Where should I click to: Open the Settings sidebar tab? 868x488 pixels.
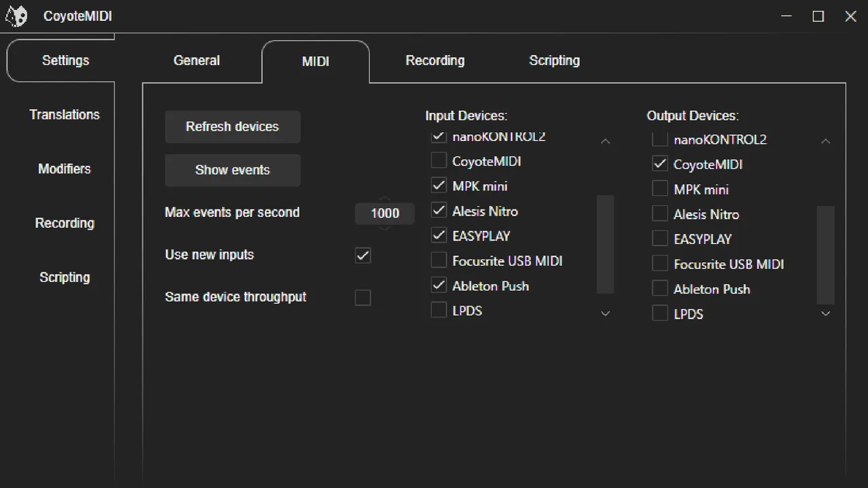click(65, 60)
